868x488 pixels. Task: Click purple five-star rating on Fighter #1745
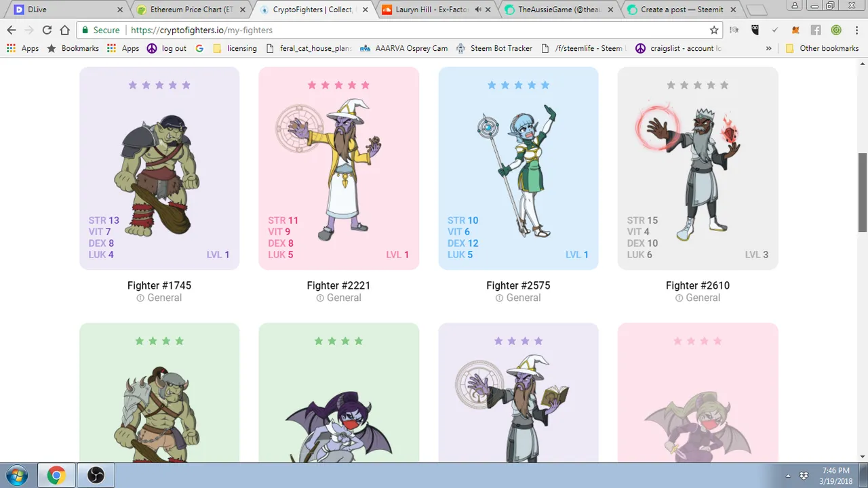tap(159, 85)
